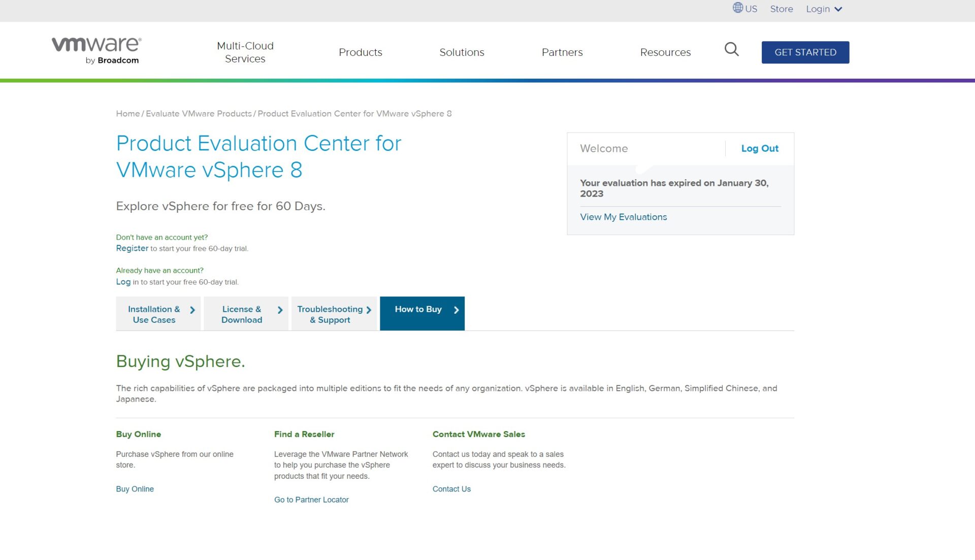Click the GET STARTED button
Viewport: 975px width, 560px height.
click(x=805, y=52)
